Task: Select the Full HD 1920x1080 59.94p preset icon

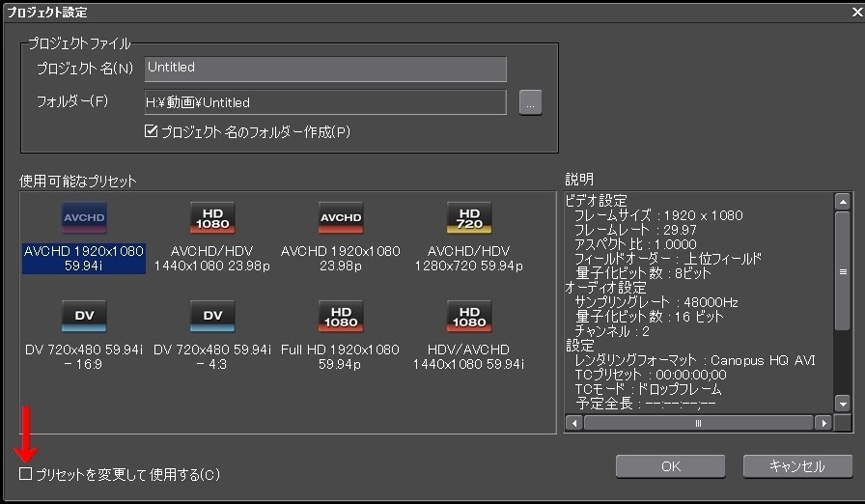Action: point(341,316)
